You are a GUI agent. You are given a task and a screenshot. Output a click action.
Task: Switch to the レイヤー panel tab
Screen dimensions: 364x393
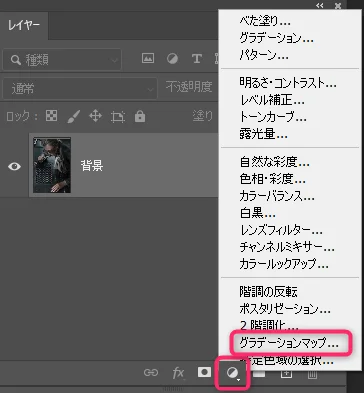(x=24, y=25)
